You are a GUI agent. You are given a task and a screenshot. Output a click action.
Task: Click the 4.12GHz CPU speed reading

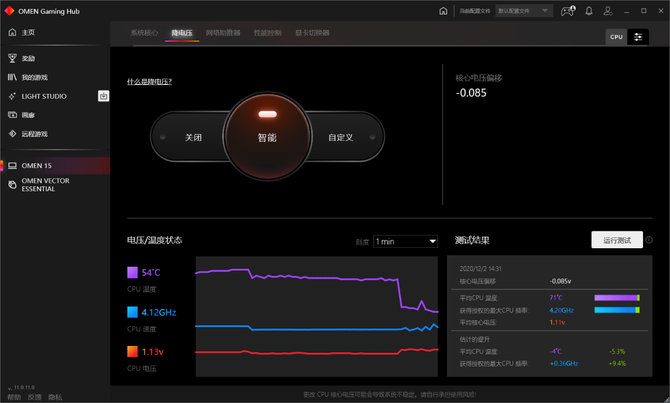click(x=159, y=312)
